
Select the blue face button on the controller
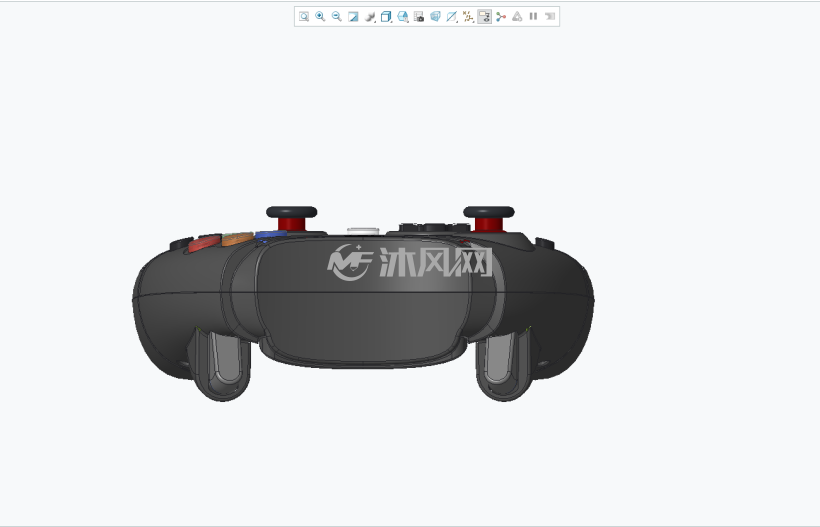click(271, 235)
